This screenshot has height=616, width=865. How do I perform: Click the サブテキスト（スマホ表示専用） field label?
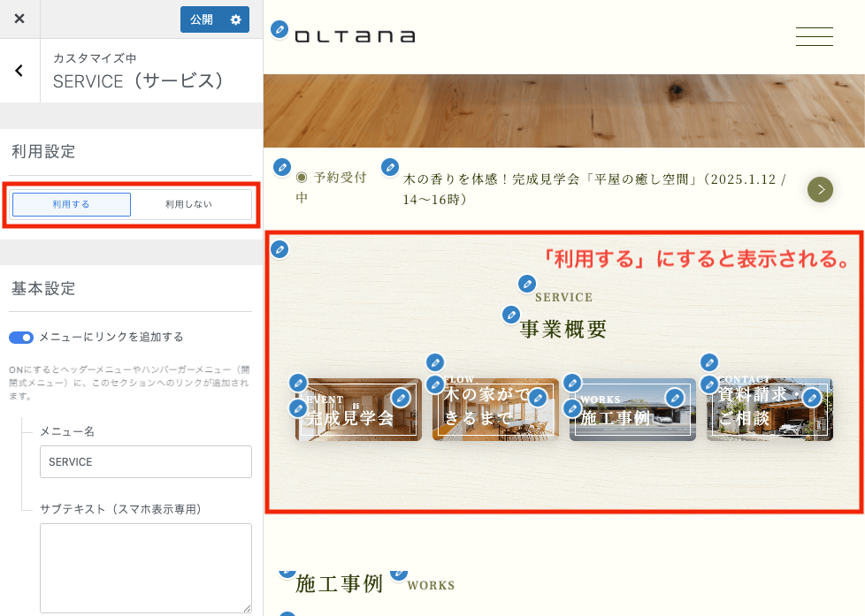click(121, 509)
